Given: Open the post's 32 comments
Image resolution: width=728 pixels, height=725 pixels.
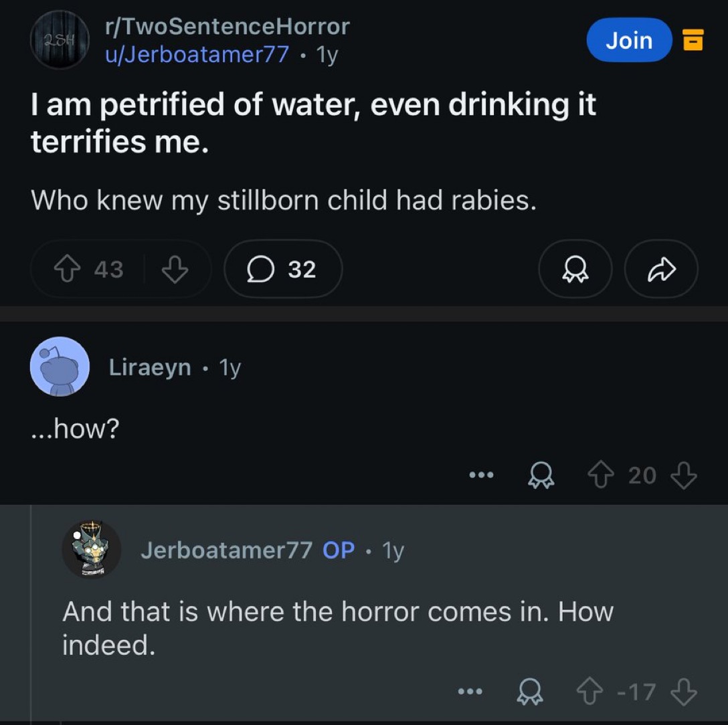Looking at the screenshot, I should pyautogui.click(x=283, y=269).
